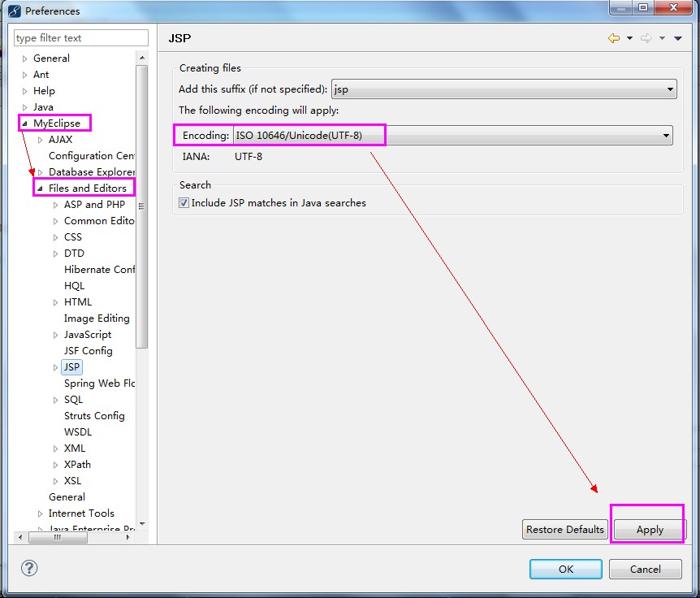700x598 pixels.
Task: Confirm with the OK button
Action: (x=566, y=569)
